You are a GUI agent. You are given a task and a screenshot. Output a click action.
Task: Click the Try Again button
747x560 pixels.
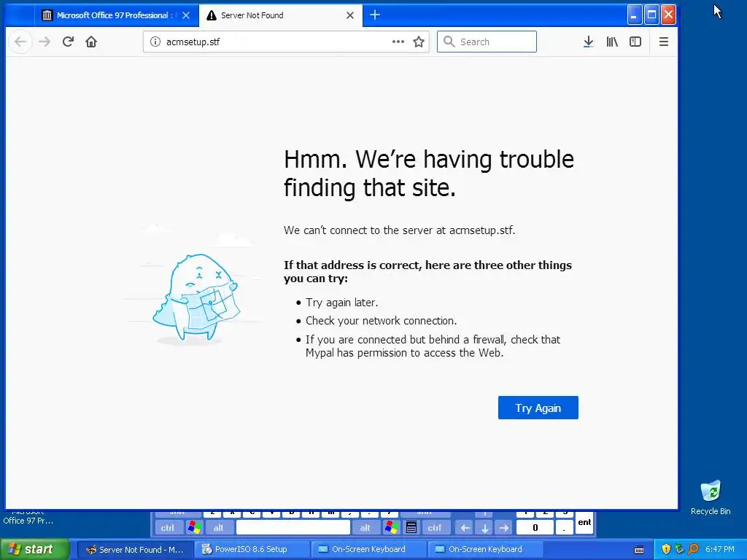click(x=538, y=408)
